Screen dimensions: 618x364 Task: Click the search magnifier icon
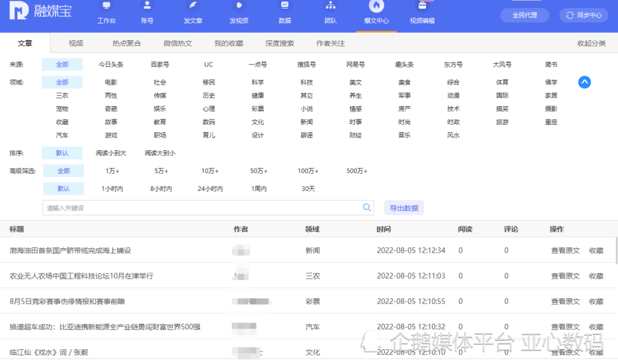[366, 208]
